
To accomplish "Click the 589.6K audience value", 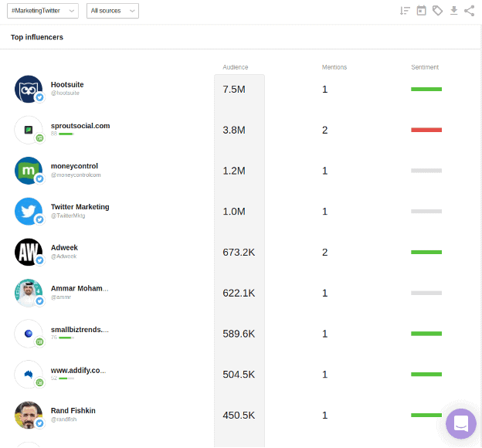I will (239, 334).
